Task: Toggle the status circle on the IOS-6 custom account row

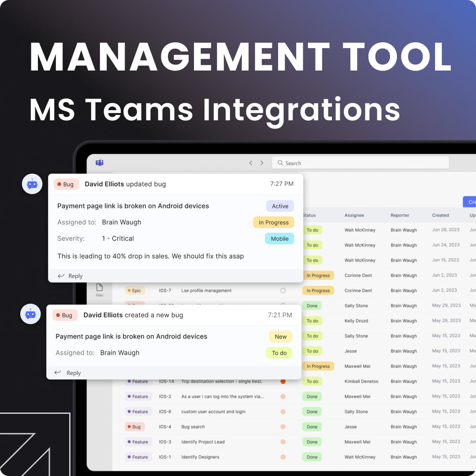Action: (283, 411)
